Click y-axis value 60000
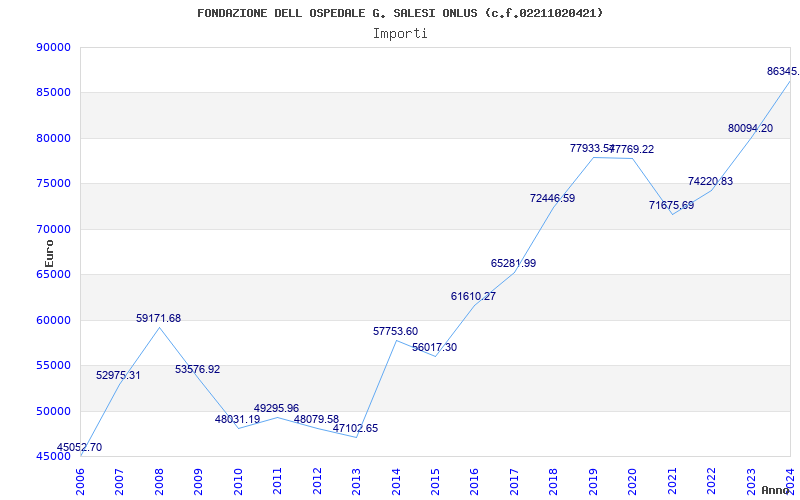The image size is (800, 500). pyautogui.click(x=54, y=320)
